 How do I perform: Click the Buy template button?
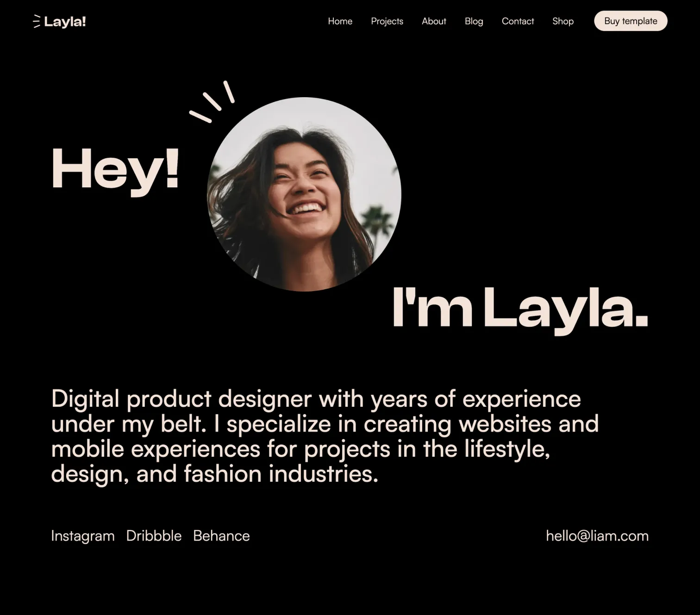631,21
